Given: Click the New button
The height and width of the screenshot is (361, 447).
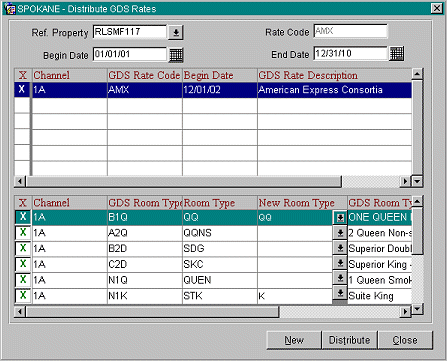Looking at the screenshot, I should (x=294, y=340).
